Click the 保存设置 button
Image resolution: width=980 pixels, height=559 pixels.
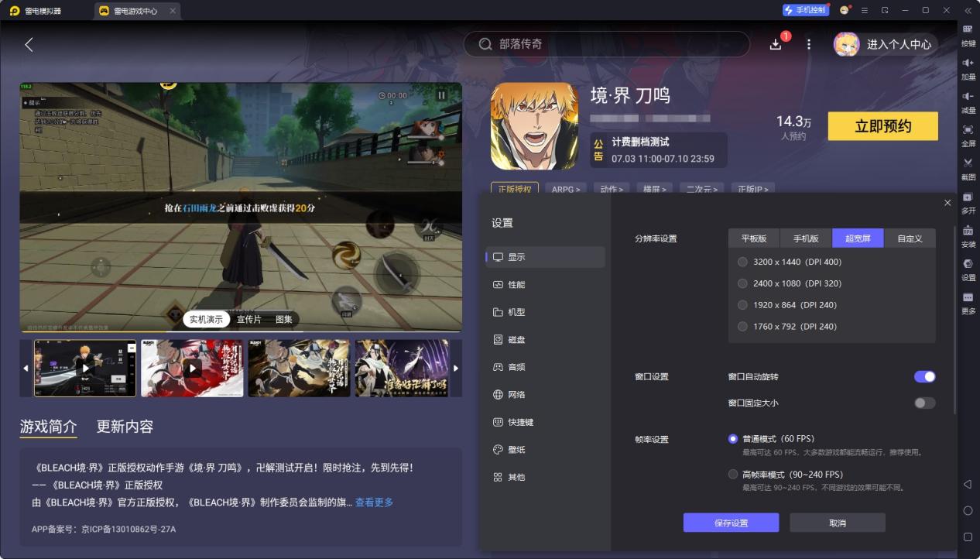click(x=731, y=523)
